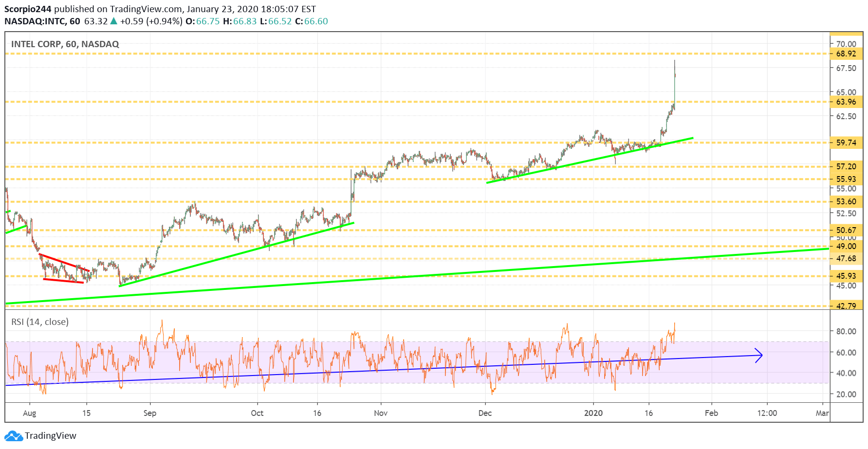Select the 42.79 price level label
Image resolution: width=868 pixels, height=449 pixels.
846,305
